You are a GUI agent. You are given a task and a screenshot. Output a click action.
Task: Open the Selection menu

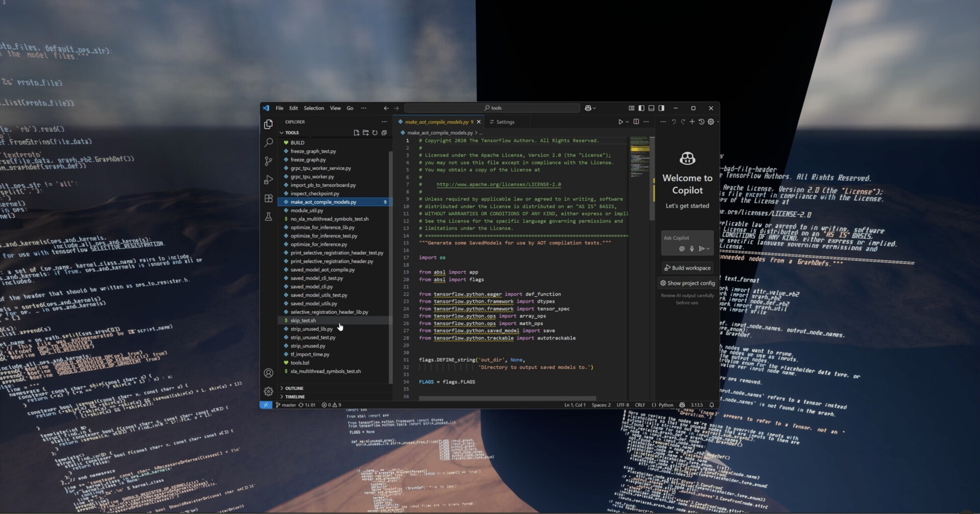(313, 108)
